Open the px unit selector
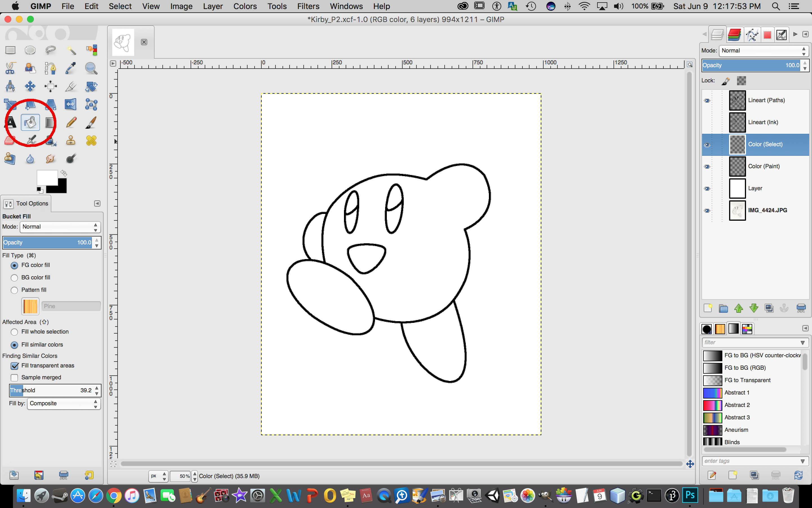Image resolution: width=812 pixels, height=508 pixels. pyautogui.click(x=158, y=476)
